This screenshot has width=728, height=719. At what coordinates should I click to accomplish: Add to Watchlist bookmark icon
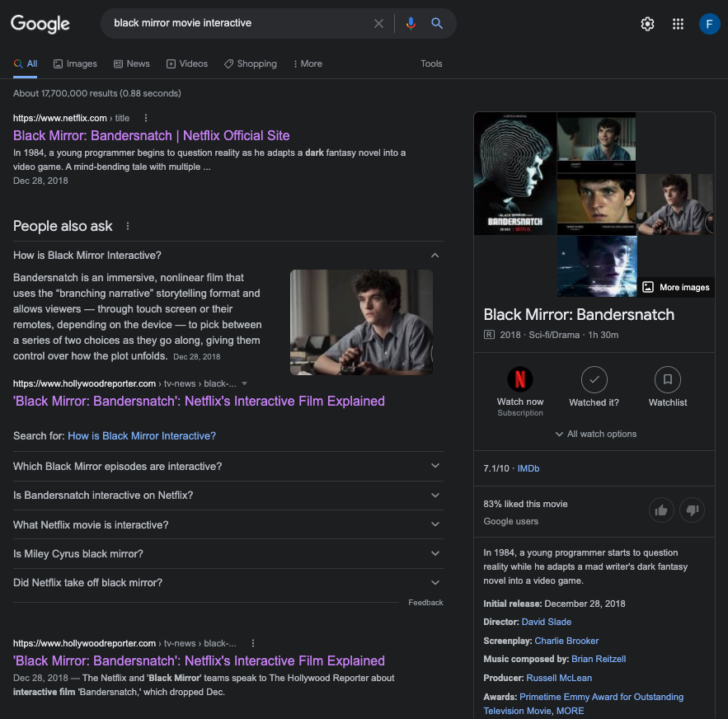click(x=667, y=379)
